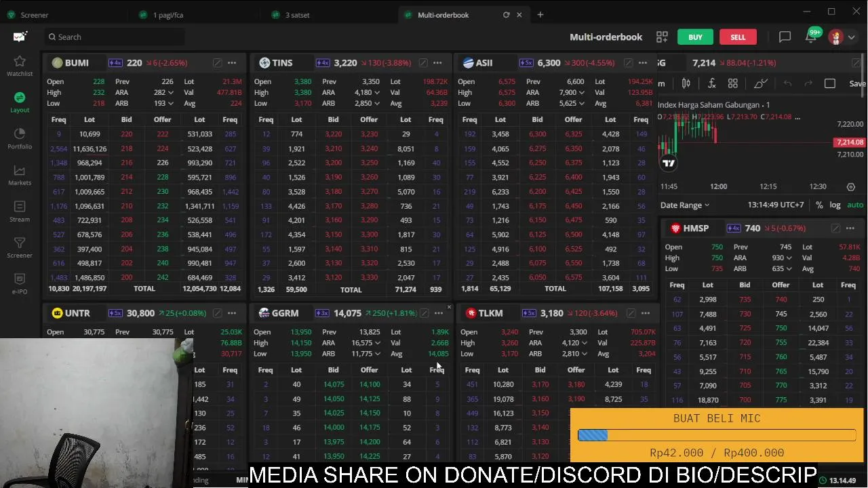
Task: Open the HMSP widget's three-dot menu
Action: point(850,228)
